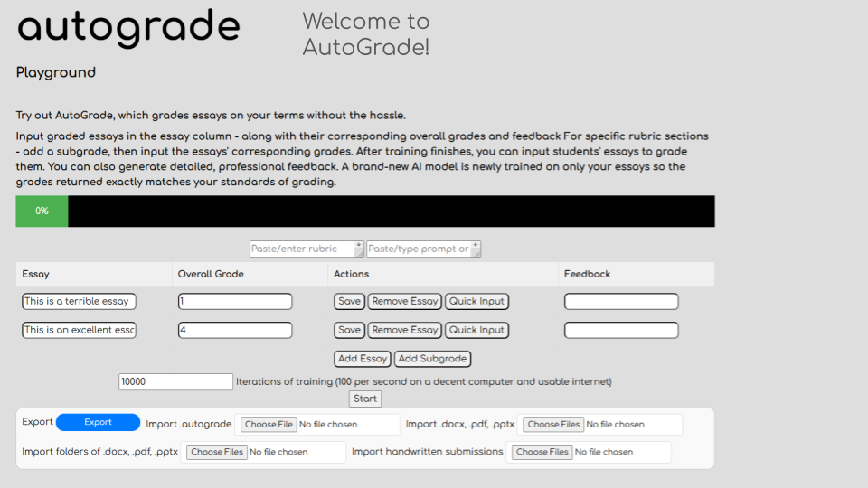Click the 'This is an excellent essay' field

coord(80,331)
